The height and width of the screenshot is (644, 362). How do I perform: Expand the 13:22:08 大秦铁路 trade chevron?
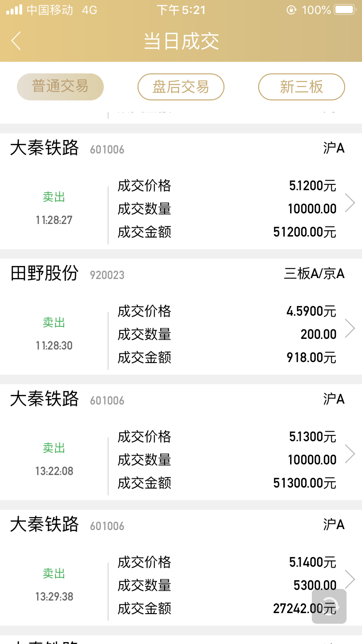click(x=350, y=454)
